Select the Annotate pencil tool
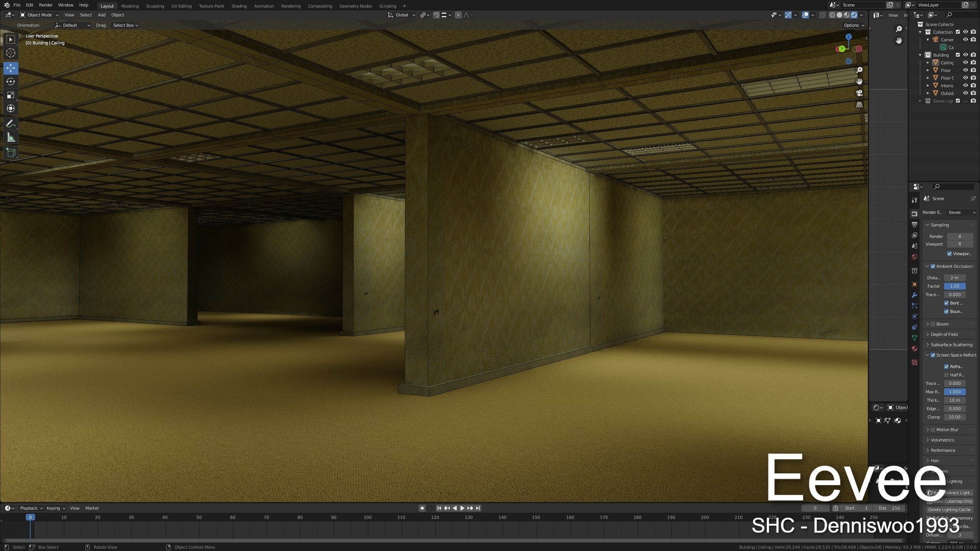980x551 pixels. [x=11, y=124]
